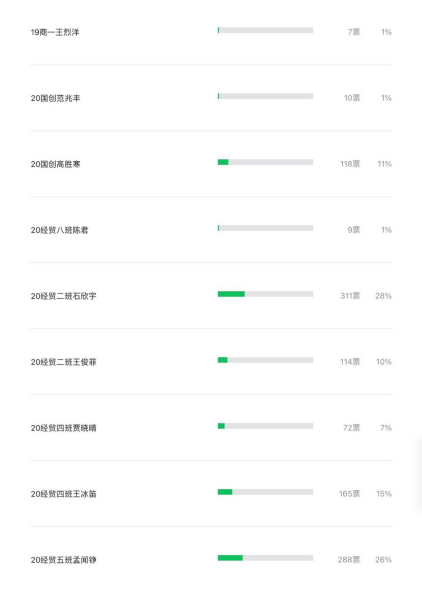Click the 311票 vote count
Image resolution: width=422 pixels, height=590 pixels.
[x=350, y=296]
